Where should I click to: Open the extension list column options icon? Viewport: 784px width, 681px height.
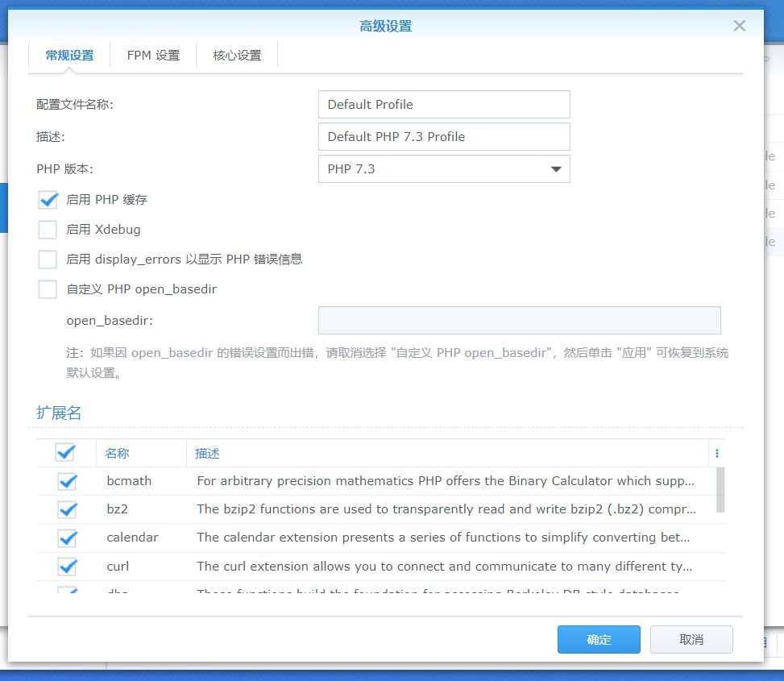[x=716, y=453]
